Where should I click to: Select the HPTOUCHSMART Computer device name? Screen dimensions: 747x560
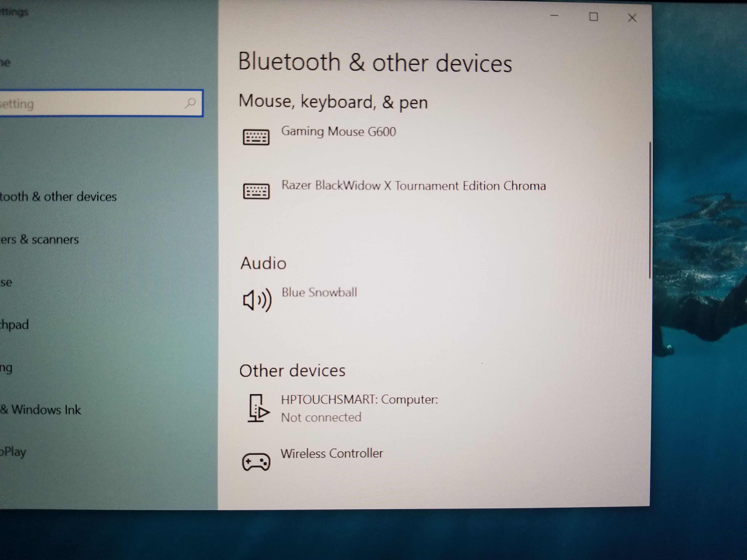click(359, 400)
